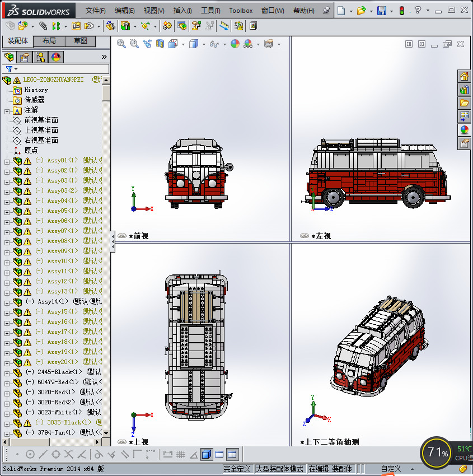Expand the 注解 annotations folder
The height and width of the screenshot is (476, 473).
coord(7,111)
